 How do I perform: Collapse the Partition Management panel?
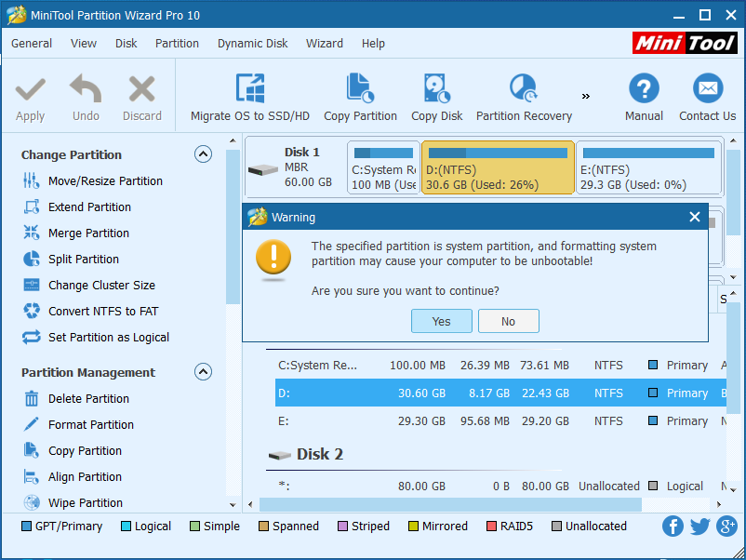[x=203, y=371]
